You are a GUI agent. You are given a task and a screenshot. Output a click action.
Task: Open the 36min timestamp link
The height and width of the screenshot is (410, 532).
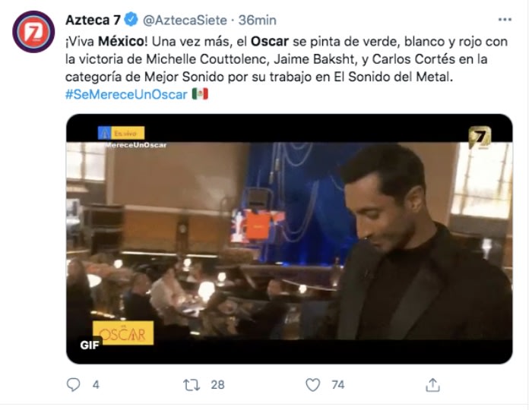(x=257, y=20)
